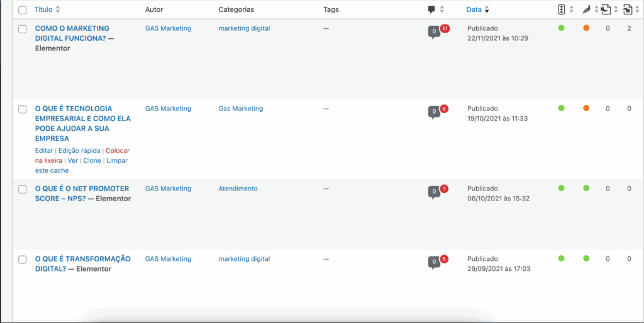Sort posts by the Título column

pyautogui.click(x=44, y=10)
